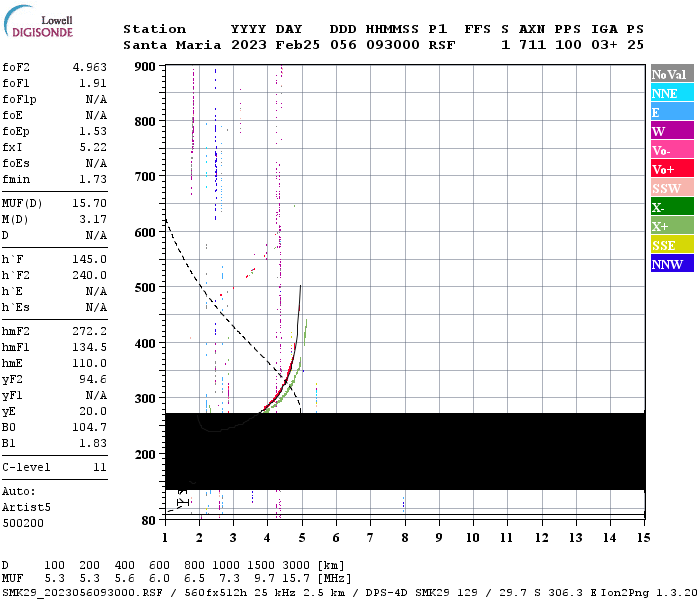This screenshot has height=600, width=700.
Task: Select the h`F value 145.0
Action: pyautogui.click(x=90, y=259)
